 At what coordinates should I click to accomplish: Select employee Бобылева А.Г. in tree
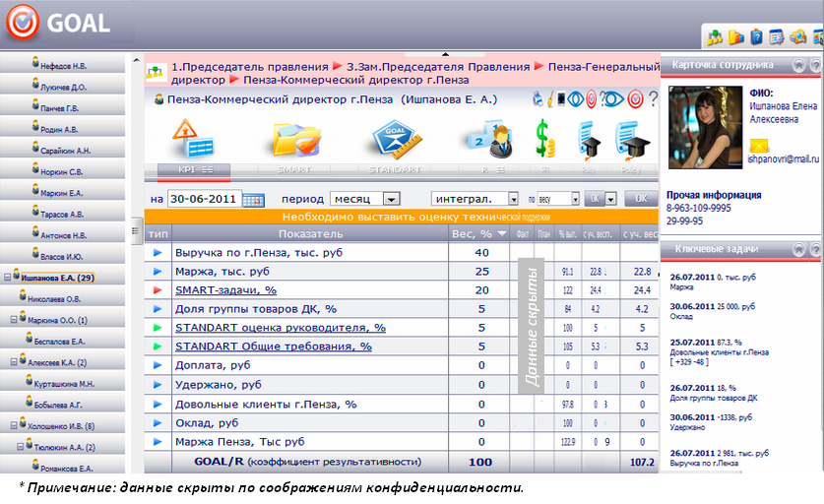coord(58,405)
